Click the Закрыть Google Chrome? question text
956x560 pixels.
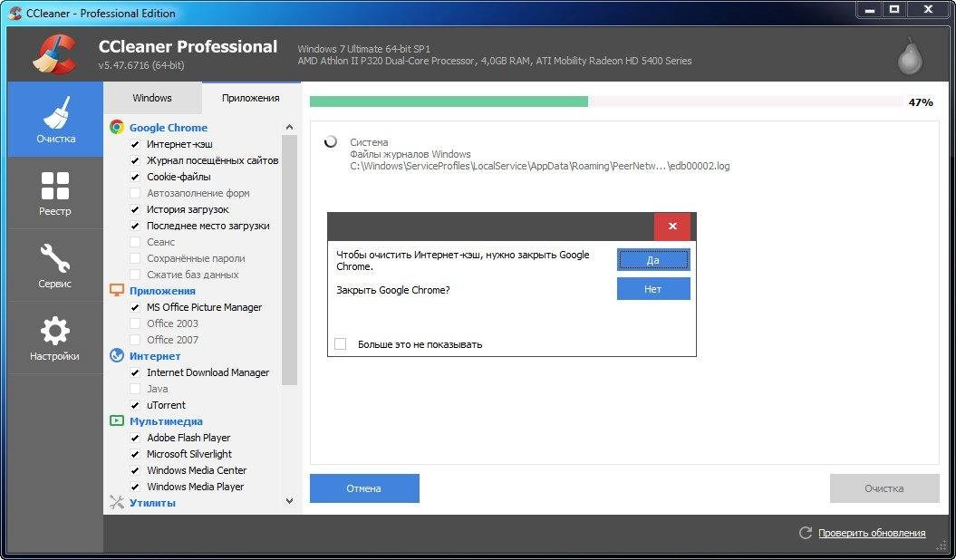click(393, 290)
